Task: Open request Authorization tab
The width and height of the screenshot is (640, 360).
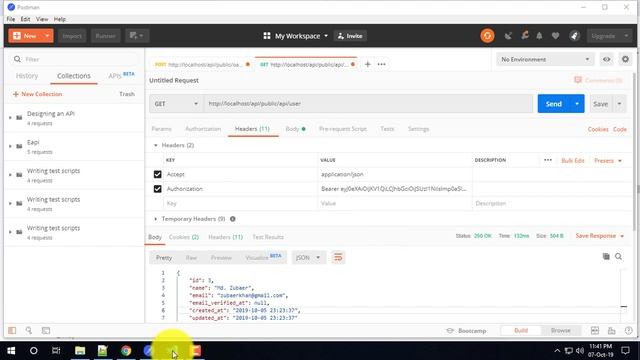Action: tap(203, 129)
